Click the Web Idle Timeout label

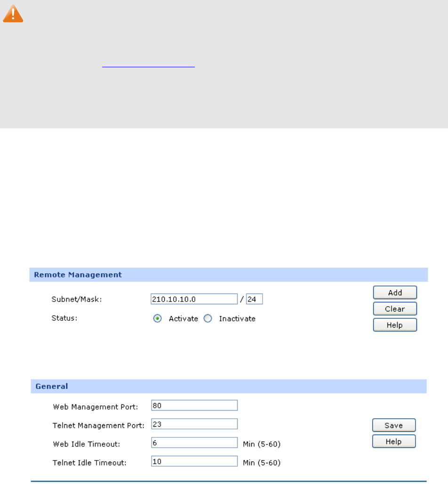pos(87,444)
